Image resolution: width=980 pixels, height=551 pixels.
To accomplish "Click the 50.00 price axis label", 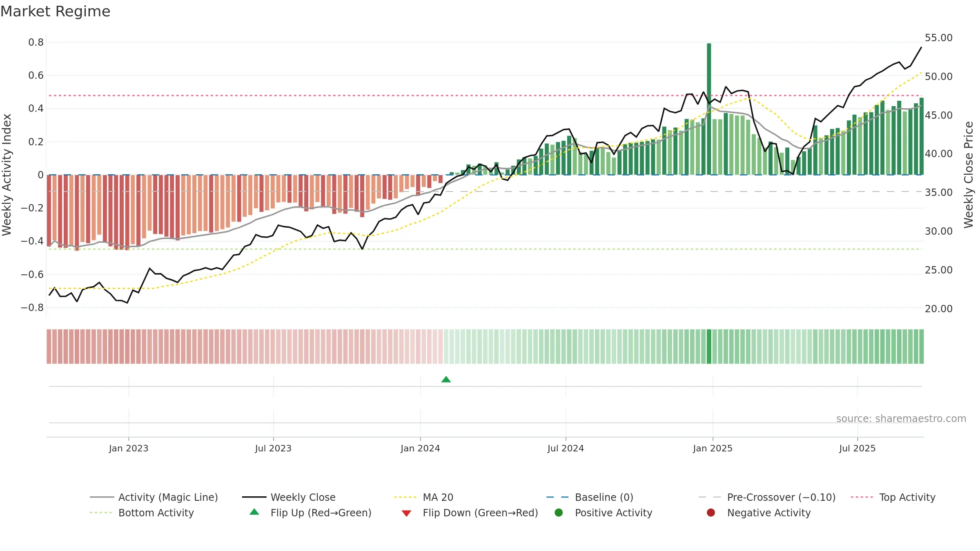I will pyautogui.click(x=938, y=77).
